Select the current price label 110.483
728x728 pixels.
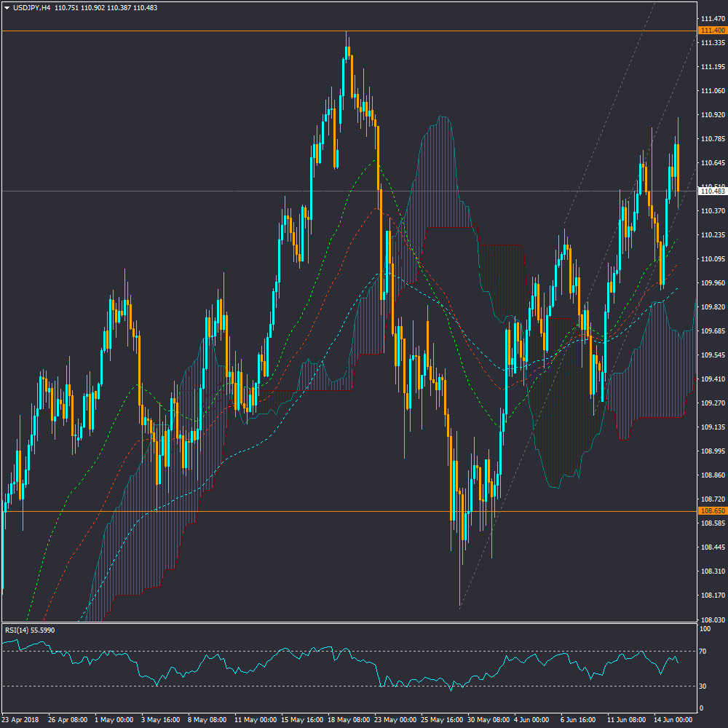coord(712,191)
